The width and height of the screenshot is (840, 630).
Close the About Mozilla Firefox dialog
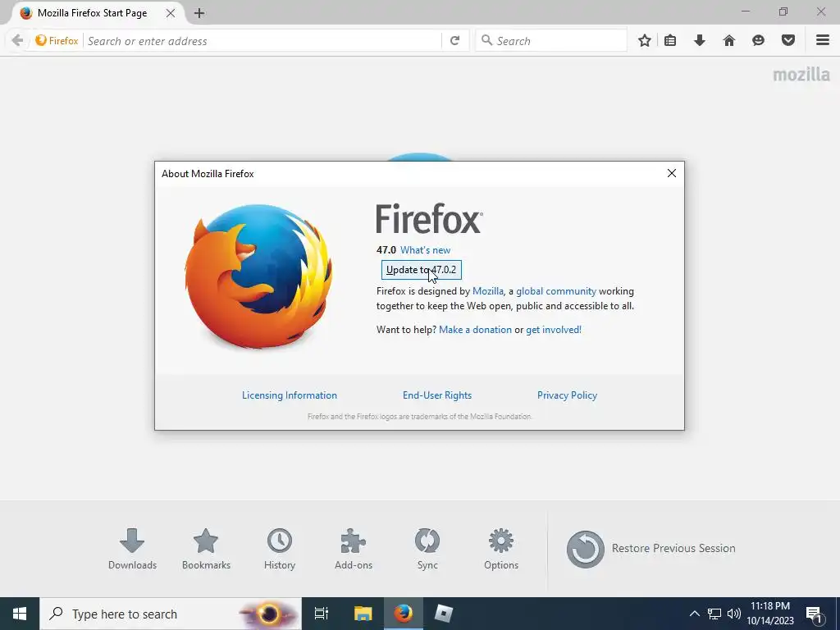point(672,173)
